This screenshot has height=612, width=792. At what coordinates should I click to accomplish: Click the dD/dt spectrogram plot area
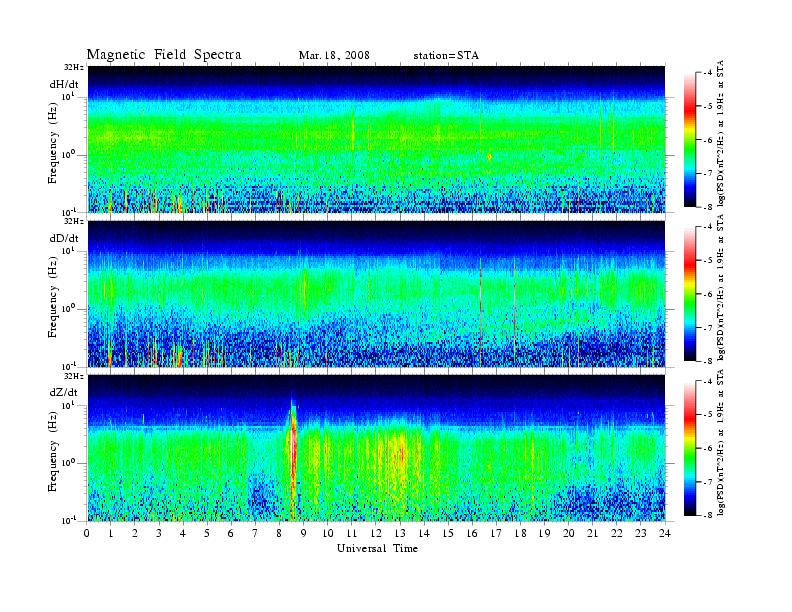pyautogui.click(x=377, y=294)
